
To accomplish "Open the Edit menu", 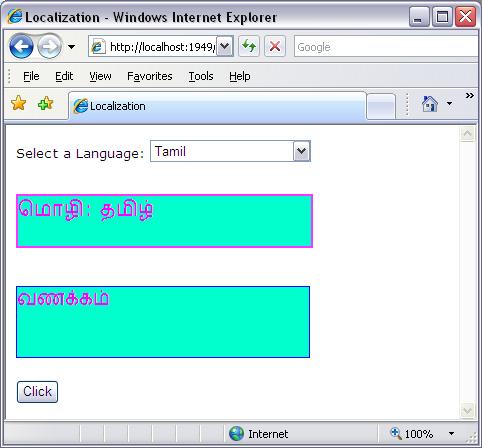I will point(64,76).
